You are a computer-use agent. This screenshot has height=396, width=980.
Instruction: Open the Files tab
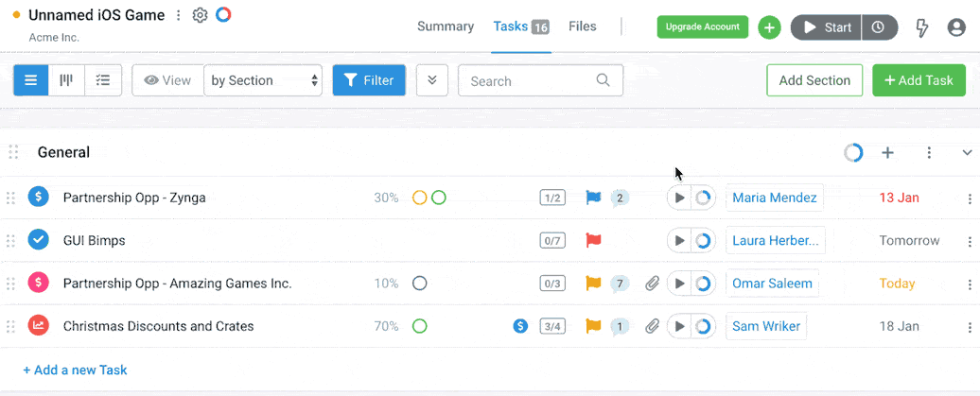pos(583,26)
